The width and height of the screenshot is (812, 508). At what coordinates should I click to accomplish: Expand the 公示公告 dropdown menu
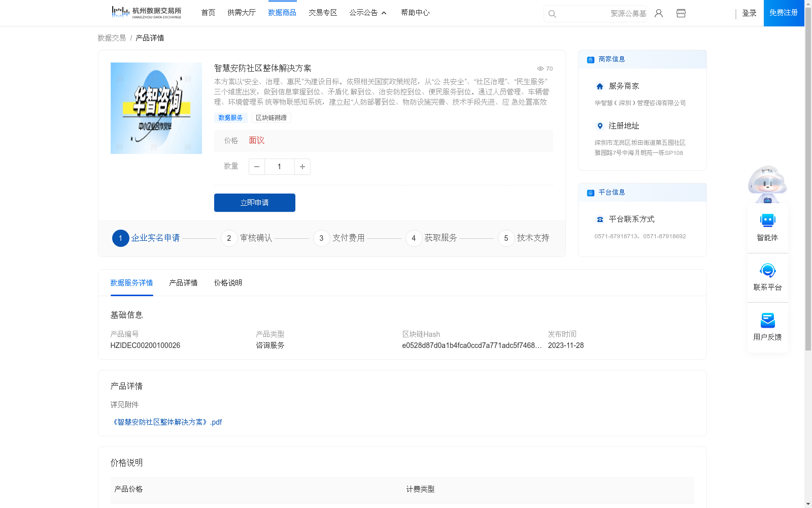pos(368,13)
